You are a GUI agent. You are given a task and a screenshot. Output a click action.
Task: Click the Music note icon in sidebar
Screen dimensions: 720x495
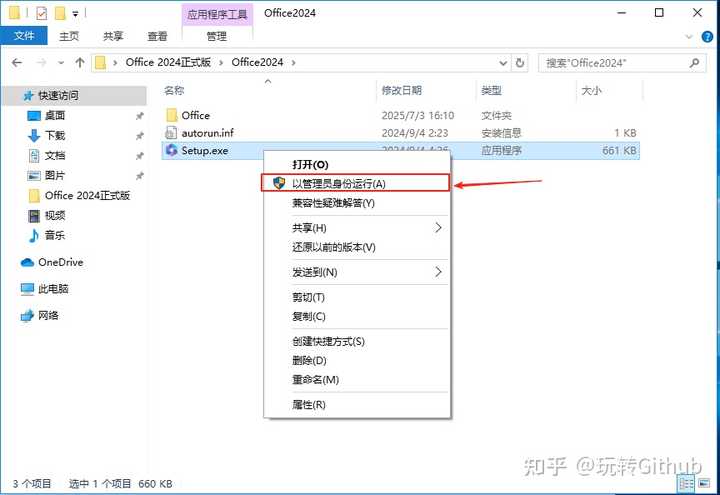click(x=34, y=236)
